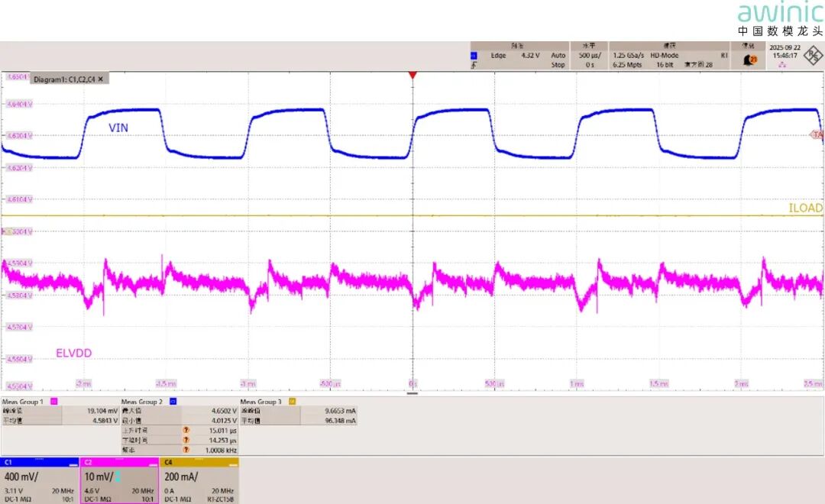Click the Auto trigger mode label
Screen dimensions: 825x504
tap(558, 55)
